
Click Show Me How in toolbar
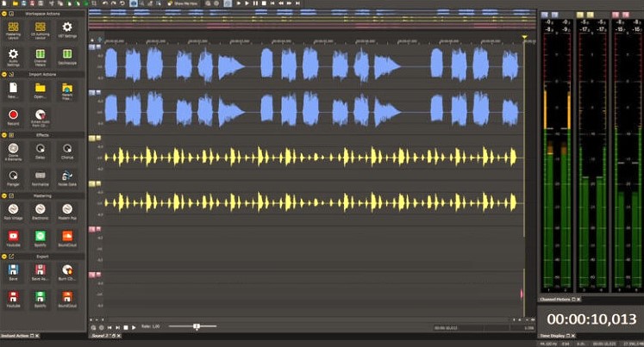183,3
